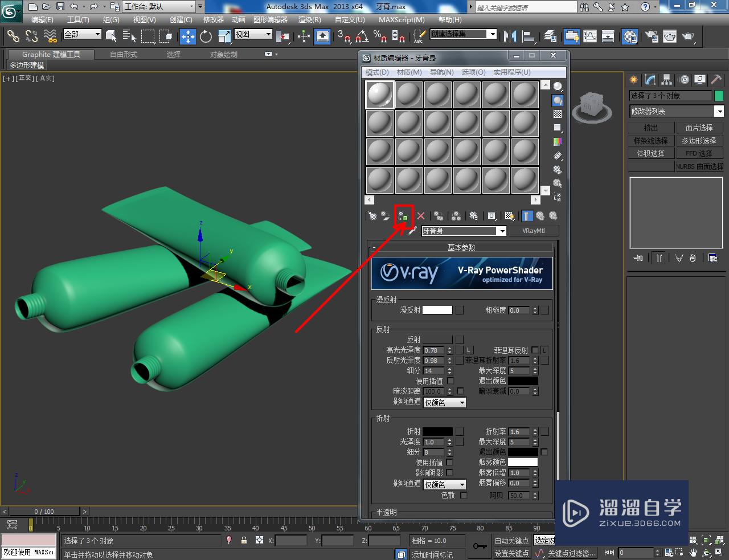Click Reset Map/Material red X icon
This screenshot has width=729, height=560.
pyautogui.click(x=421, y=216)
